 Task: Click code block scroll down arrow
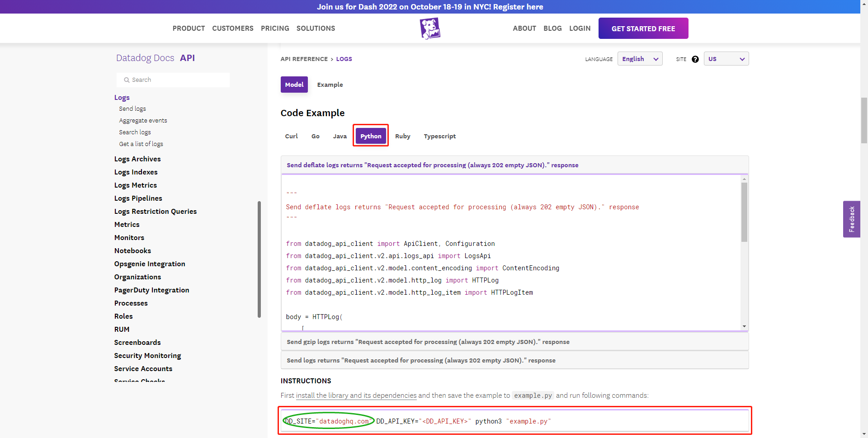[744, 326]
